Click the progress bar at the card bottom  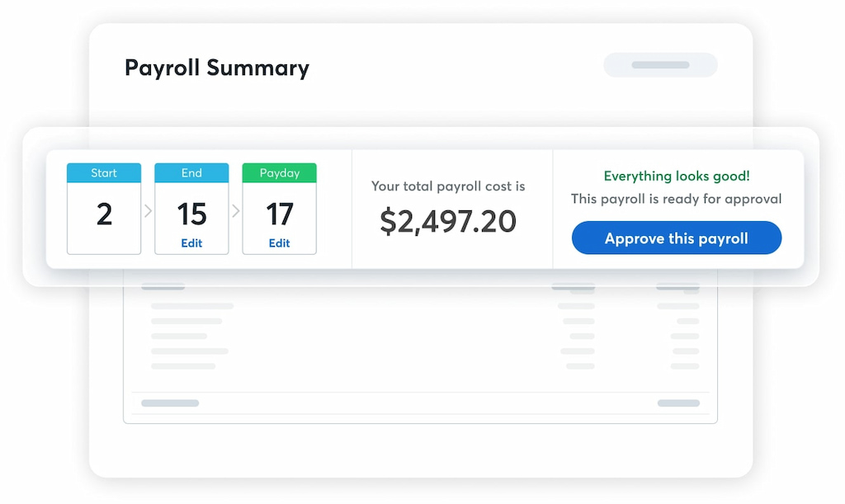pos(170,403)
